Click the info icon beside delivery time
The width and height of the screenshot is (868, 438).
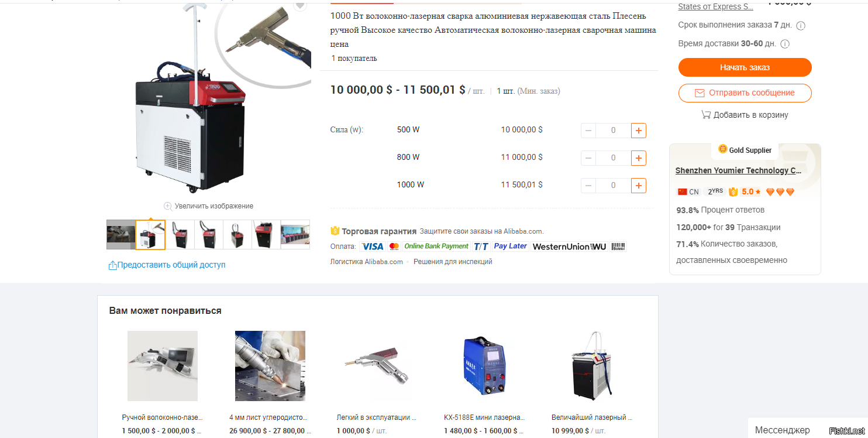(785, 44)
